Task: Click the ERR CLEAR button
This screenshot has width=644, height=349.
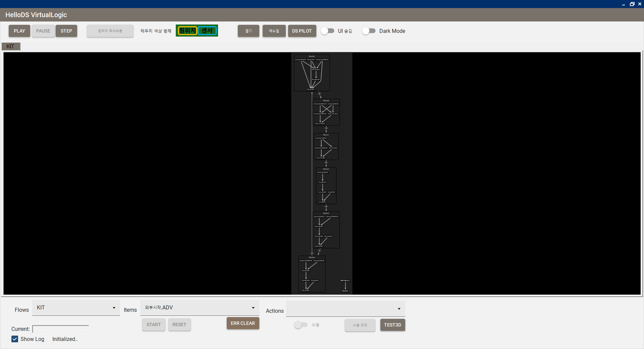Action: pos(243,323)
